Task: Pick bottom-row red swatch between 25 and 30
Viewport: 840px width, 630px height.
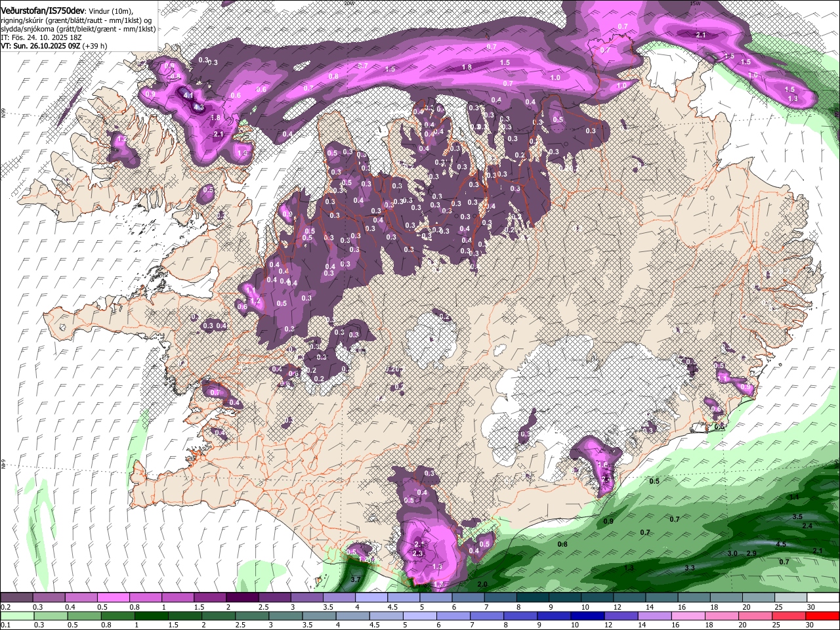Action: 790,616
